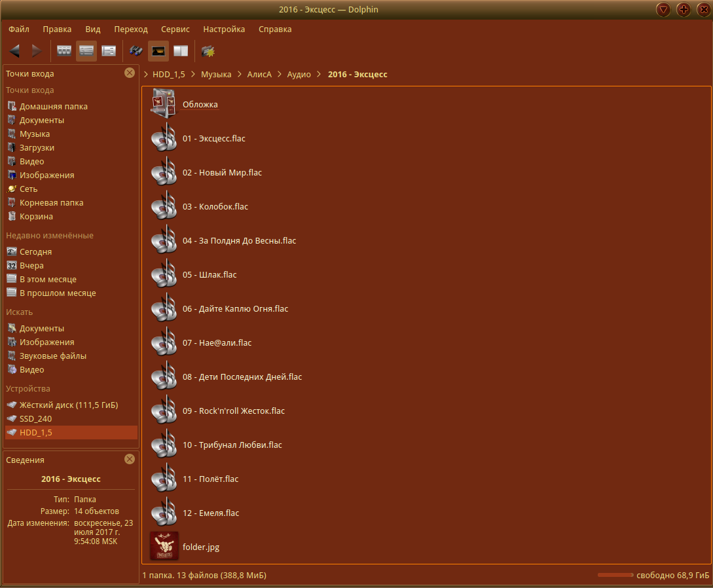The width and height of the screenshot is (713, 588).
Task: Select folder.jpg thumbnail
Action: point(164,545)
